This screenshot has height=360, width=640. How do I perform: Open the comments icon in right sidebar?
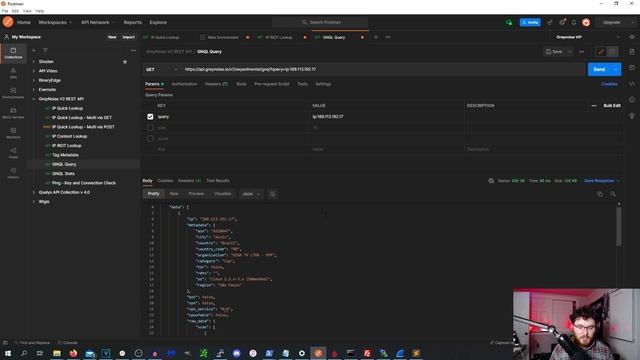[x=632, y=68]
